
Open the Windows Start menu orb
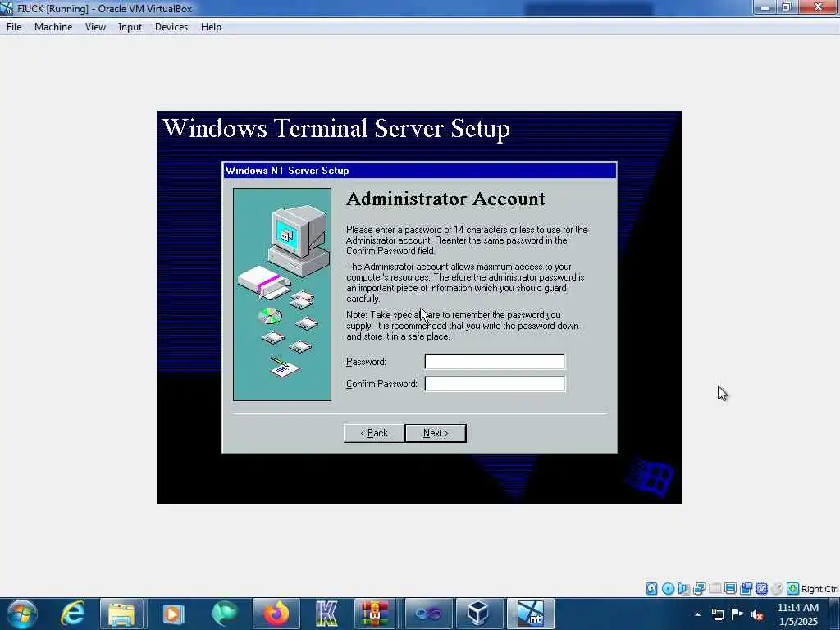[21, 614]
